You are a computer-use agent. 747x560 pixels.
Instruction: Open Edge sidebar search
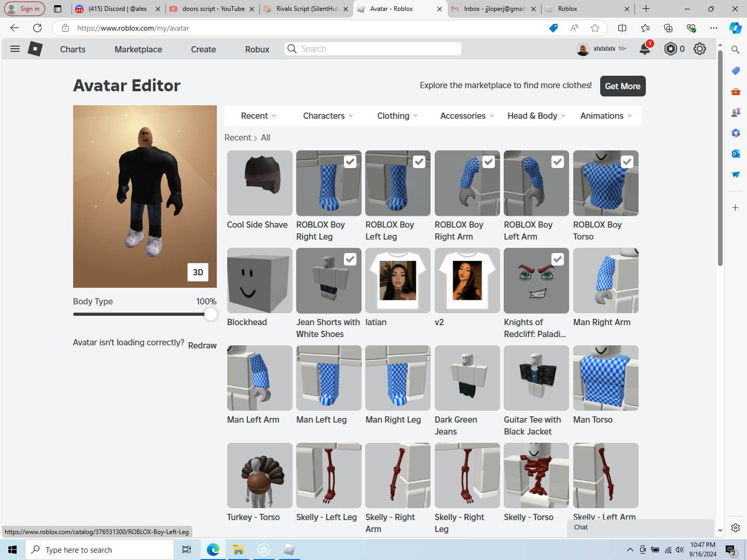click(x=736, y=50)
